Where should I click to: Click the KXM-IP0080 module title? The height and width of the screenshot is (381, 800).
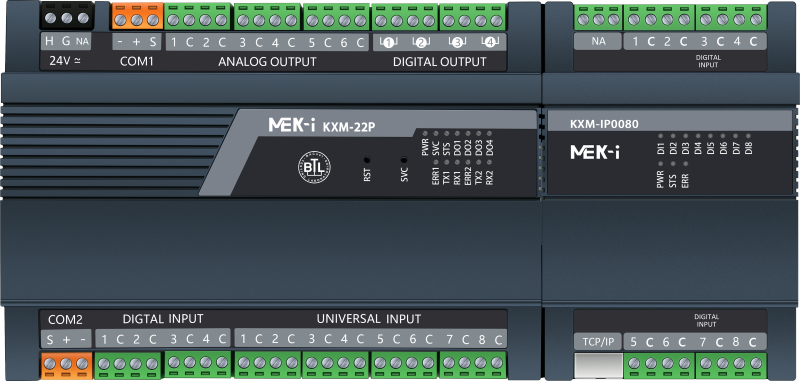(604, 124)
